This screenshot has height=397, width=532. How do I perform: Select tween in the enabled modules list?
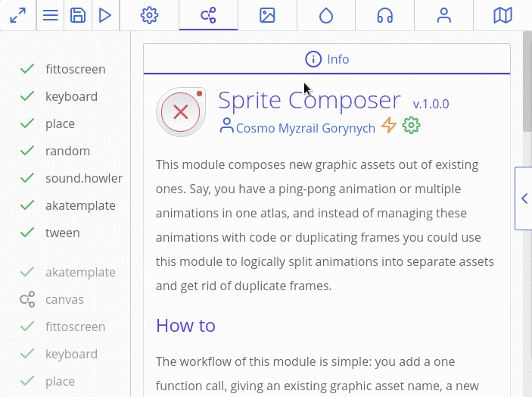(62, 233)
